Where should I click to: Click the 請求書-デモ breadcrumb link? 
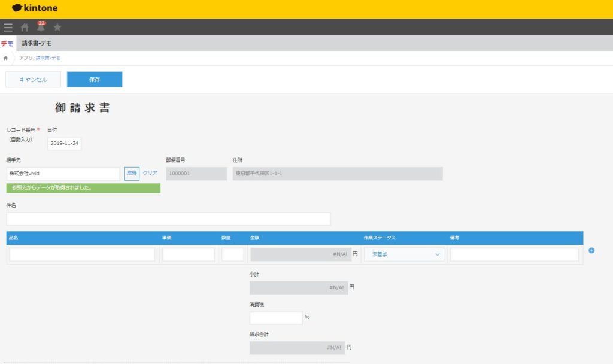pos(48,58)
